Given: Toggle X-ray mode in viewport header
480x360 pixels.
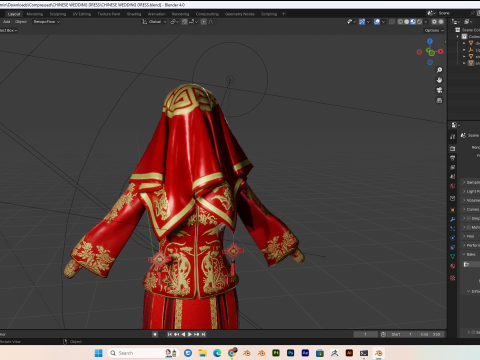Looking at the screenshot, I should point(392,22).
